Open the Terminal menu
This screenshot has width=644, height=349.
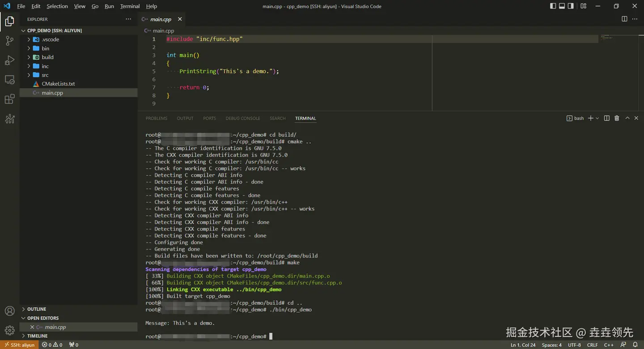130,6
